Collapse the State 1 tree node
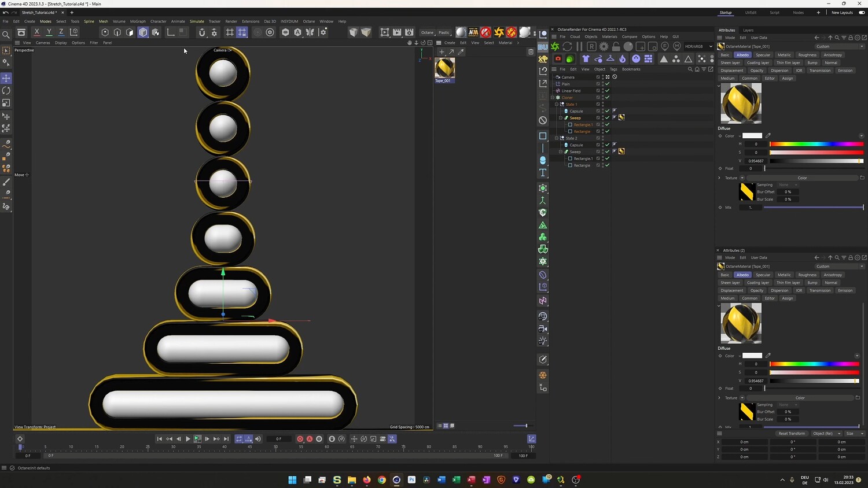Image resolution: width=868 pixels, height=488 pixels. [x=557, y=105]
